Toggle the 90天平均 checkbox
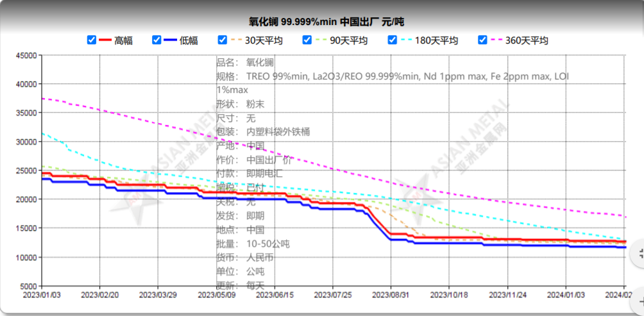 307,40
